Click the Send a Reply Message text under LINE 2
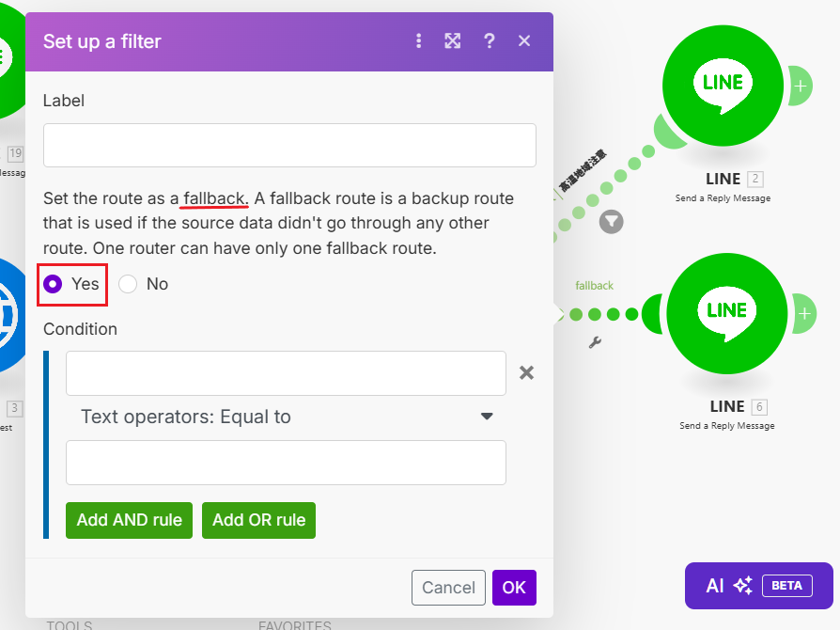840x630 pixels. coord(723,197)
